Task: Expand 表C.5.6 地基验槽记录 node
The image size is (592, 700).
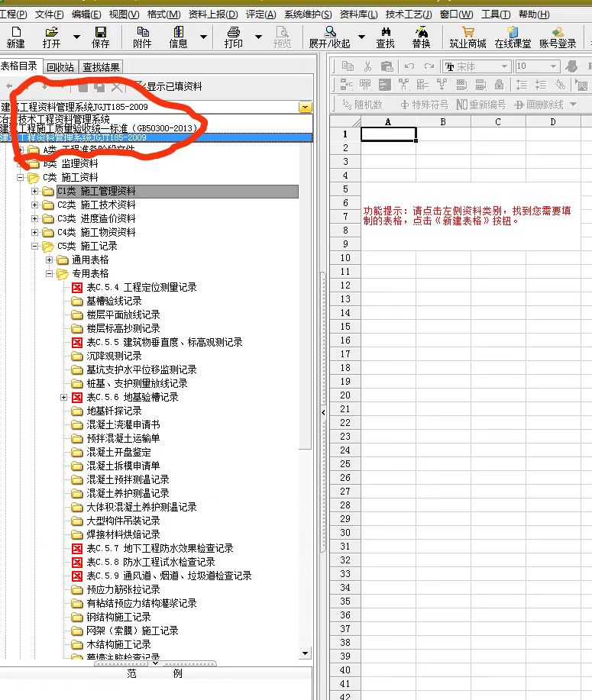Action: (x=63, y=397)
